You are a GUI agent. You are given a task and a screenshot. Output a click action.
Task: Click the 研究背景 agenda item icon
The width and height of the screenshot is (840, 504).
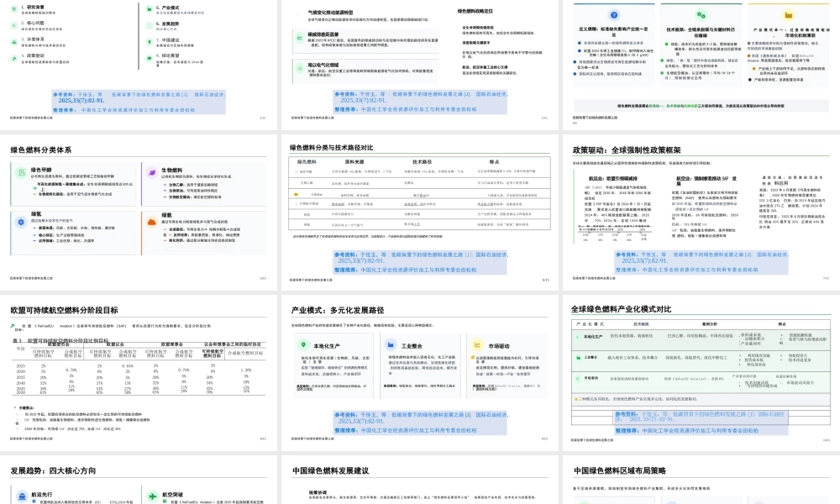(13, 8)
